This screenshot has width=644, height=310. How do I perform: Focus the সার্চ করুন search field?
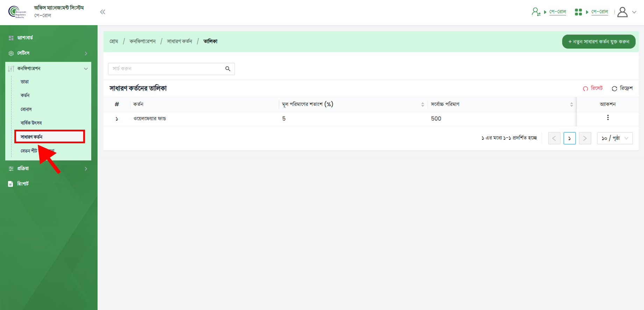pyautogui.click(x=171, y=69)
